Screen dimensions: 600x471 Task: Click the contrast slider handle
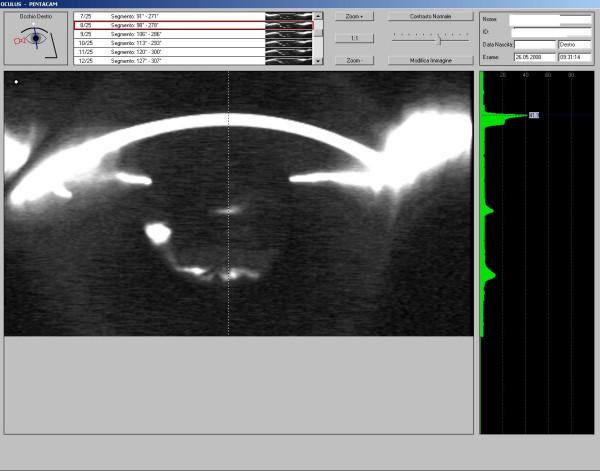[x=439, y=39]
